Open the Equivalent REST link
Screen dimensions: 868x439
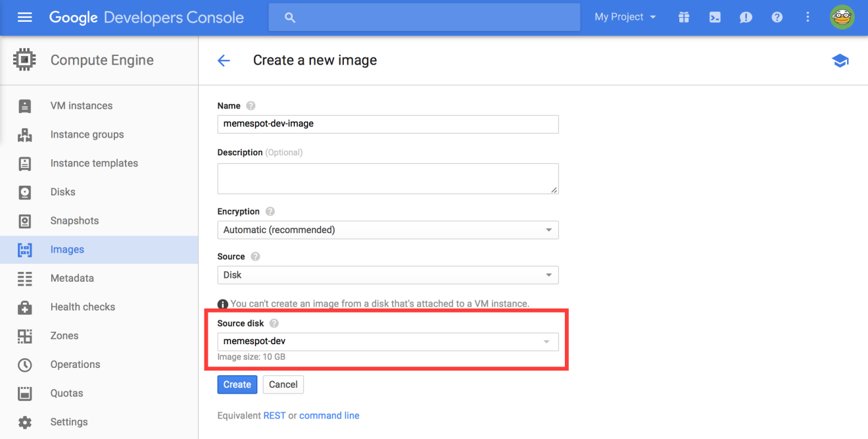point(274,416)
